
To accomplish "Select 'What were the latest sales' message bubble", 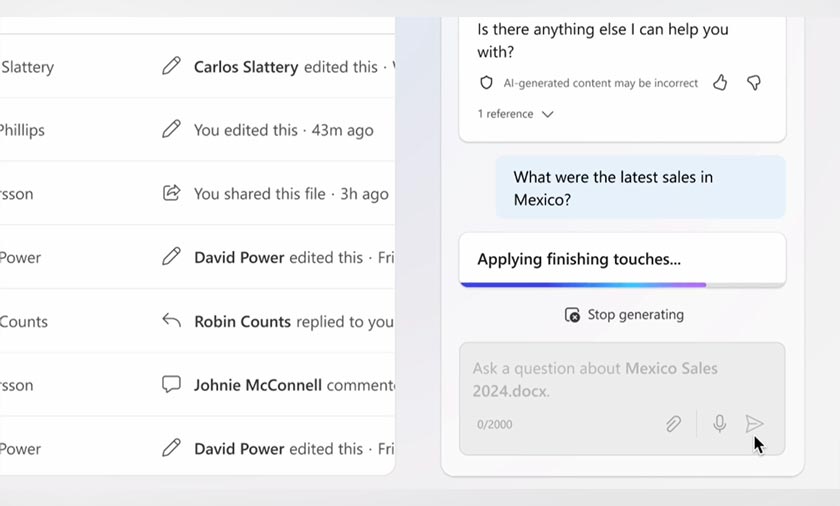I will (640, 188).
